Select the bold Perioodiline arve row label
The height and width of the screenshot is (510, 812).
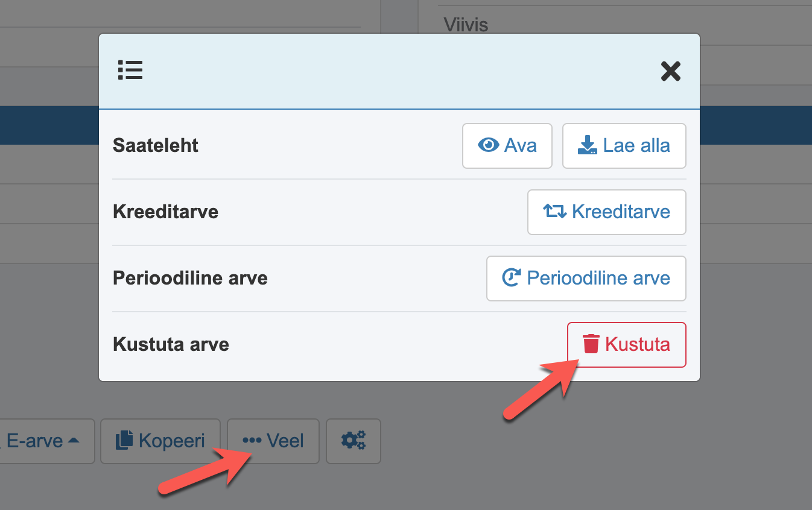point(190,279)
